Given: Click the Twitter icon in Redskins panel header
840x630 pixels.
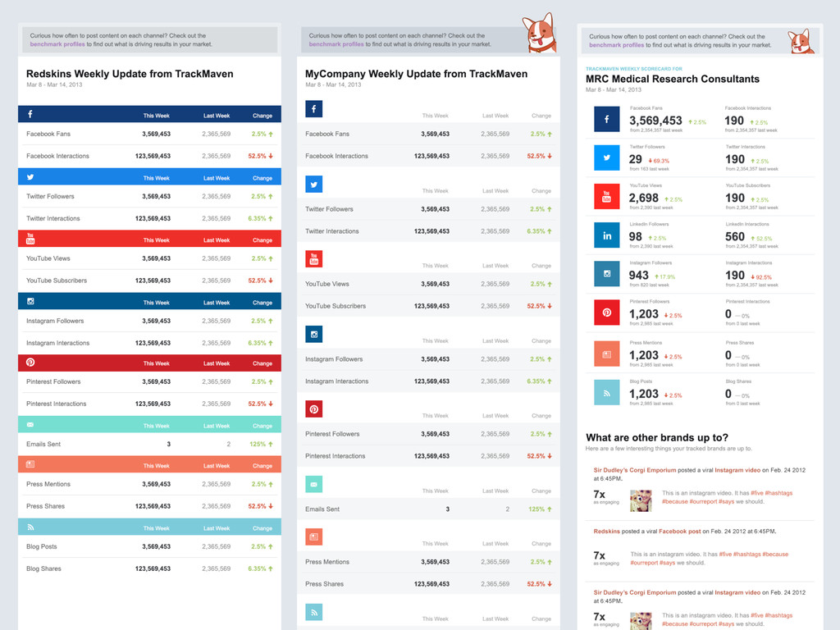Looking at the screenshot, I should coord(30,177).
